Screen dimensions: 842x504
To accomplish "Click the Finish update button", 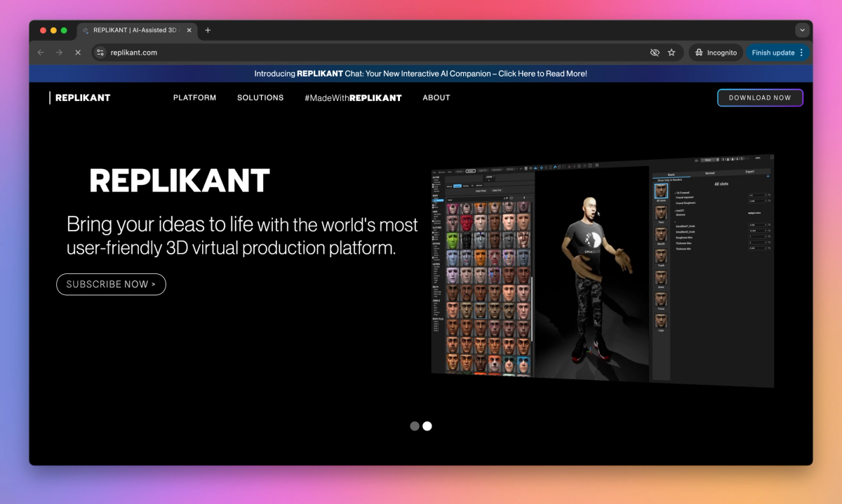I will click(777, 53).
